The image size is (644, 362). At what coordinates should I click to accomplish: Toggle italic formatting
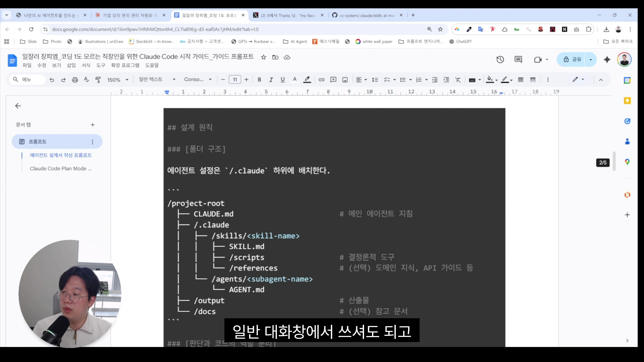pyautogui.click(x=271, y=80)
